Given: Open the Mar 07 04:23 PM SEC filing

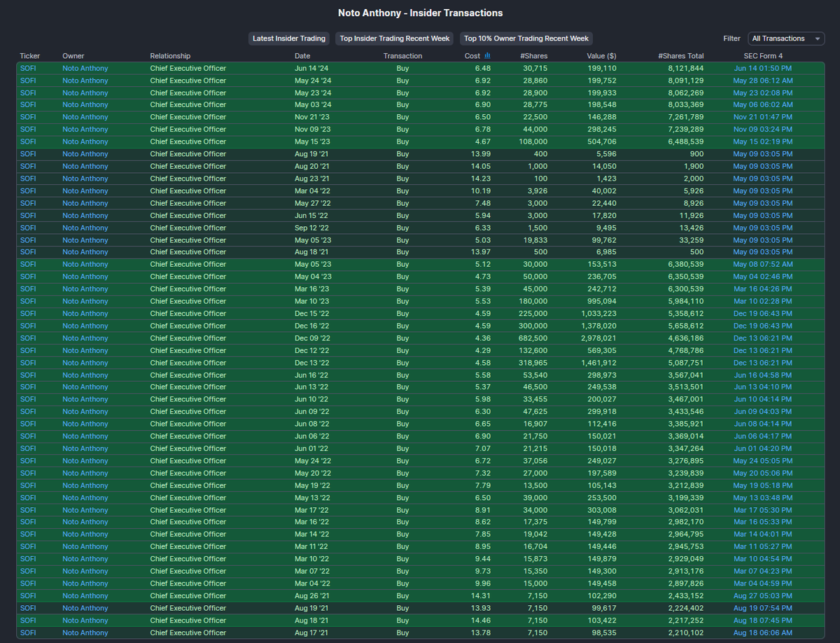Looking at the screenshot, I should click(763, 571).
